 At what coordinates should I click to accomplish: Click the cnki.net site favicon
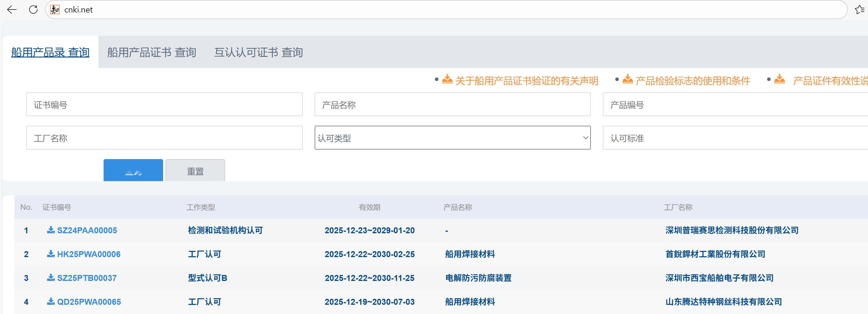pos(55,10)
